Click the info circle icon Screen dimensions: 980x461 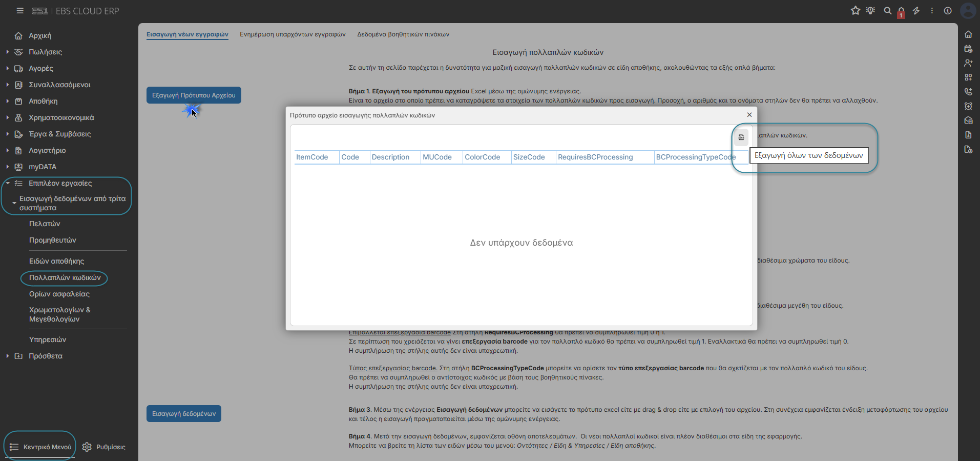[x=948, y=11]
